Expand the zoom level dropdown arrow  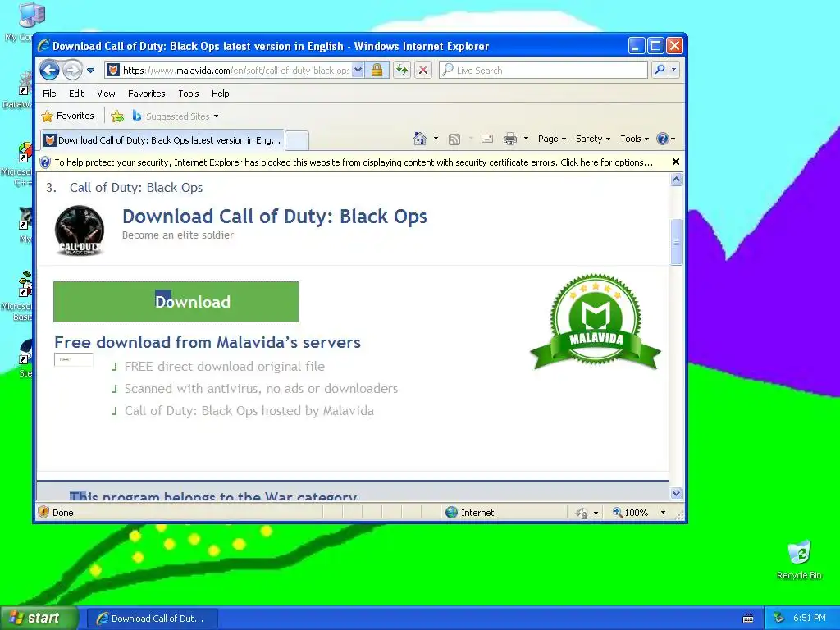[663, 513]
